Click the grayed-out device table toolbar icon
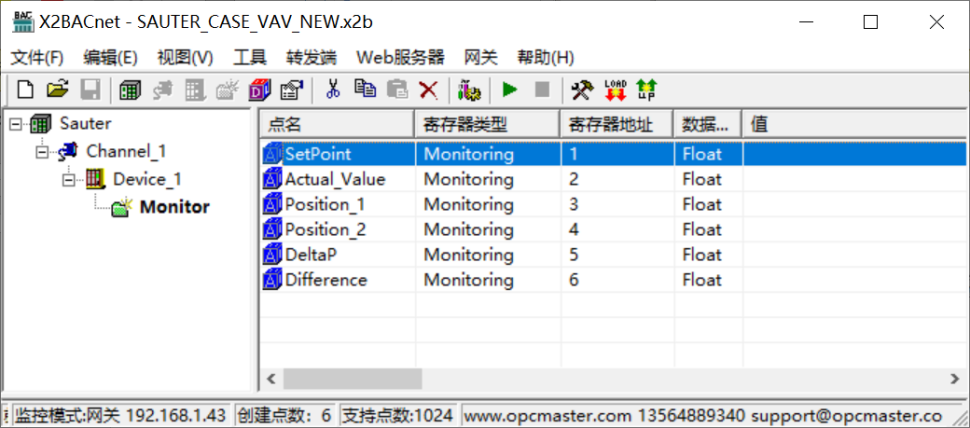The image size is (970, 428). click(x=195, y=90)
